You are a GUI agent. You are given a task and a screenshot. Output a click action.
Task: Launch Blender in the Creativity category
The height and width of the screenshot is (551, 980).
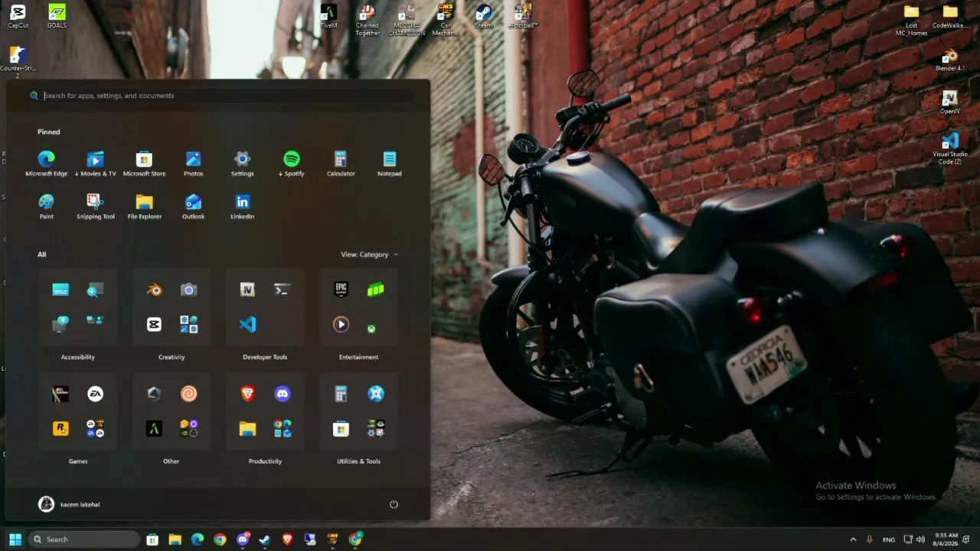click(x=154, y=289)
